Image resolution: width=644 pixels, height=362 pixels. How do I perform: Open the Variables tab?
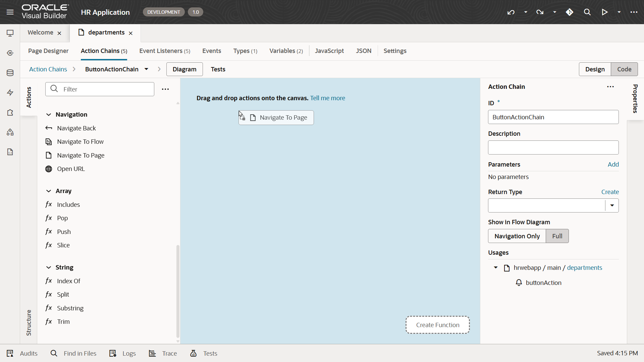pos(286,51)
